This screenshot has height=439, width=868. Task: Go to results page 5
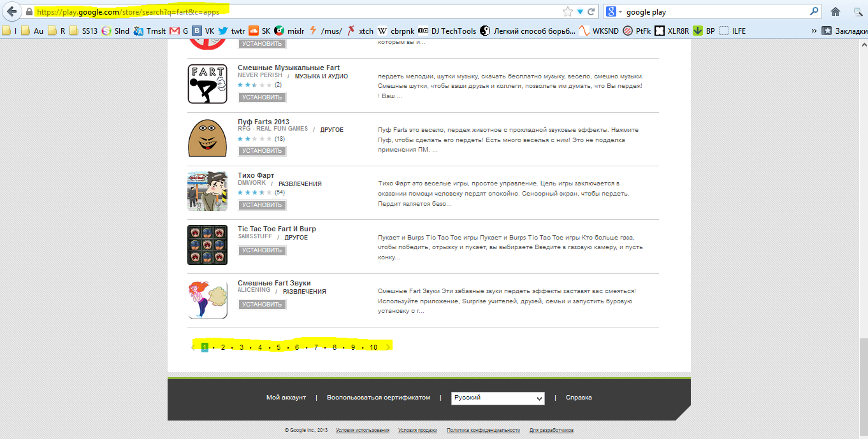(x=278, y=347)
